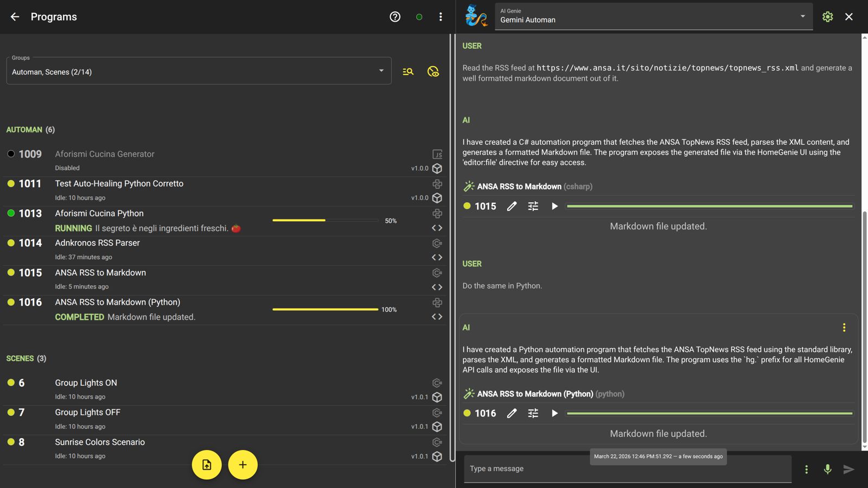This screenshot has width=868, height=488.
Task: Toggle status dot of Group Lights ON
Action: pyautogui.click(x=11, y=383)
